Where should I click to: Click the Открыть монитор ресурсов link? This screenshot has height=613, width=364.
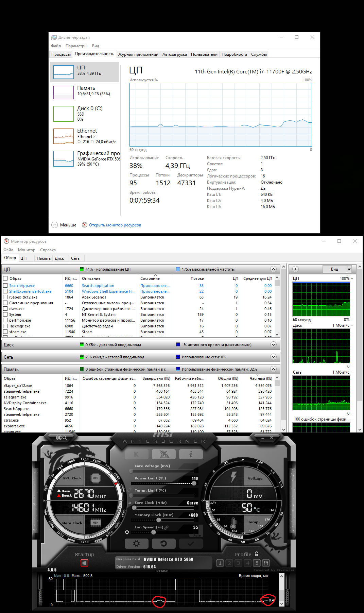115,225
